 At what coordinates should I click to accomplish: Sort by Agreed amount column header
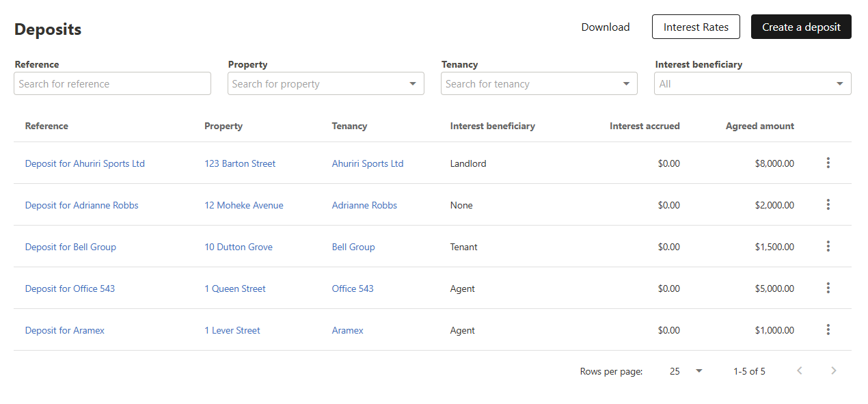[x=760, y=126]
